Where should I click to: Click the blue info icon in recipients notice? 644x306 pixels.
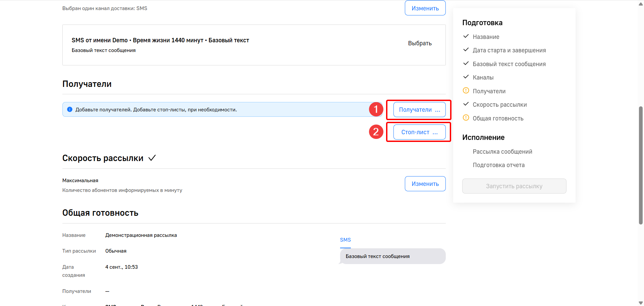coord(70,109)
